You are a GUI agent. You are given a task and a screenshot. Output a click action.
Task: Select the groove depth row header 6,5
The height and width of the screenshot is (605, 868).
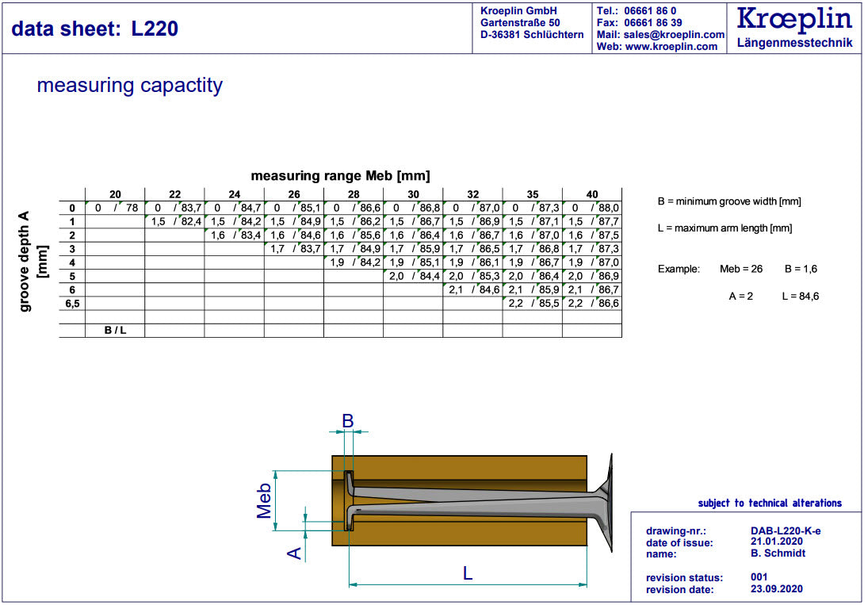pyautogui.click(x=72, y=303)
